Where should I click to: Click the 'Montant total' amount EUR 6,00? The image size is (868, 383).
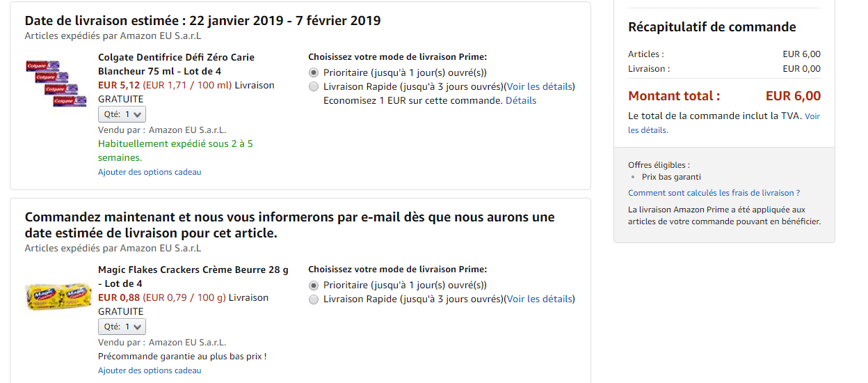tap(793, 96)
